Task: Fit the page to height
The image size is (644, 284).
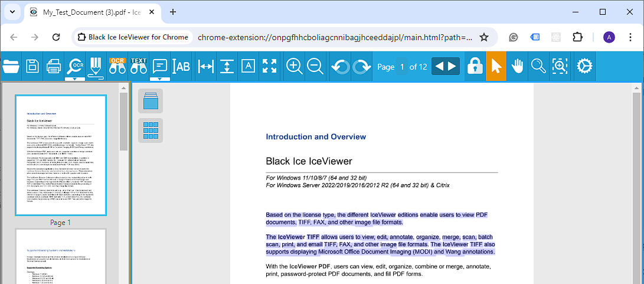Action: click(x=226, y=66)
